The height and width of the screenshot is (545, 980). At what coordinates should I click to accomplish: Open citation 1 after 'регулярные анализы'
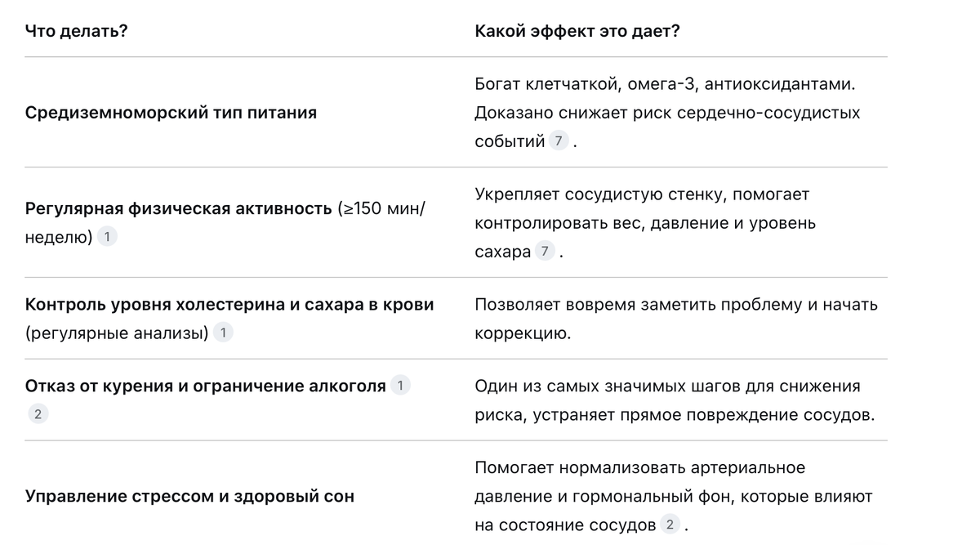[223, 333]
